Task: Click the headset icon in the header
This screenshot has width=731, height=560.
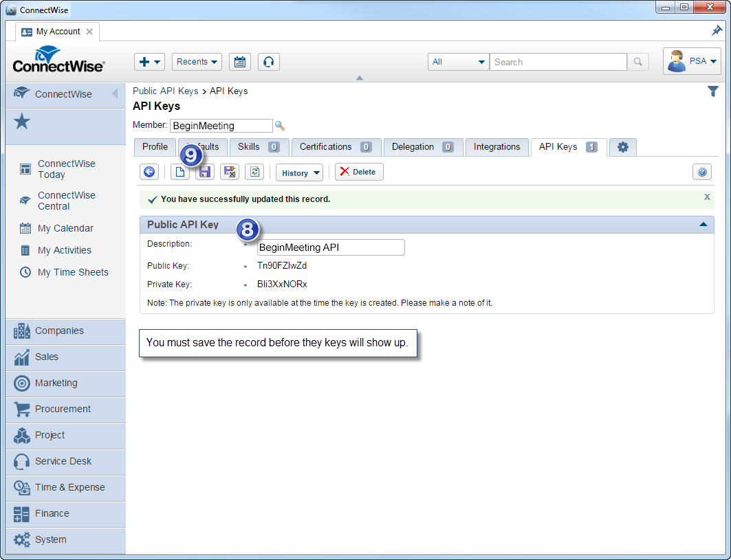Action: [x=268, y=62]
